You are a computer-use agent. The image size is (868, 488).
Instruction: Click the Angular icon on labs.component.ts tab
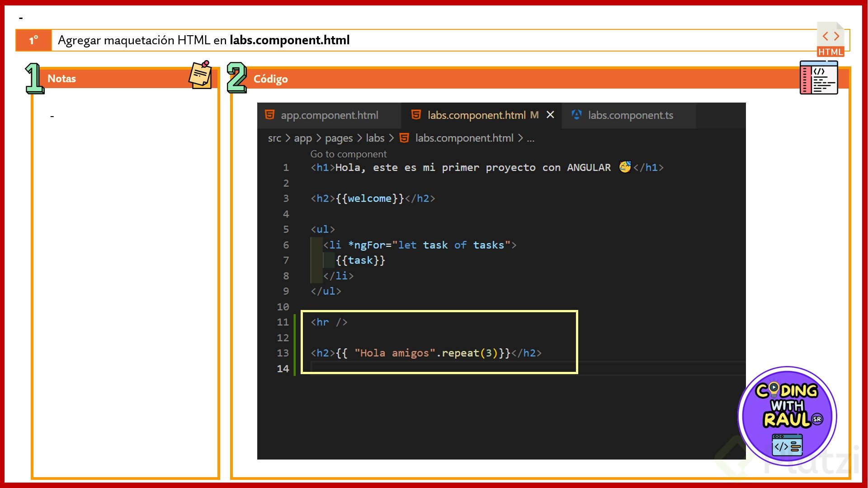[576, 115]
